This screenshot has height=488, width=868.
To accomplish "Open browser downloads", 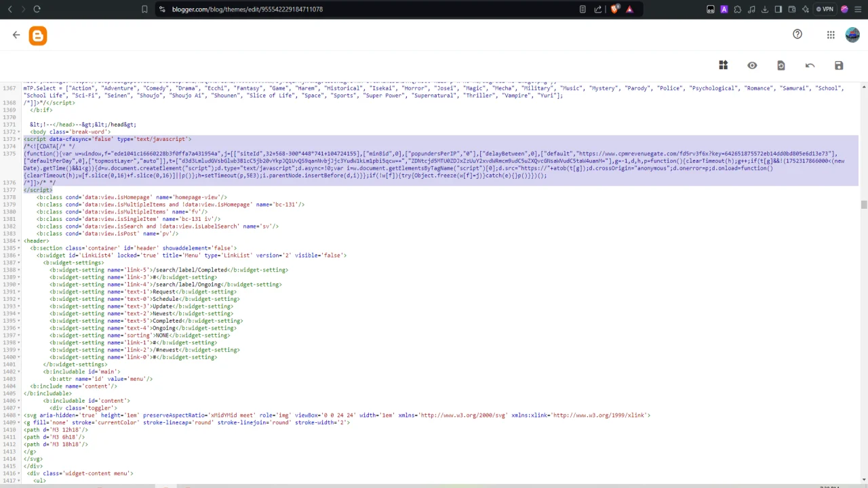I will pyautogui.click(x=765, y=9).
